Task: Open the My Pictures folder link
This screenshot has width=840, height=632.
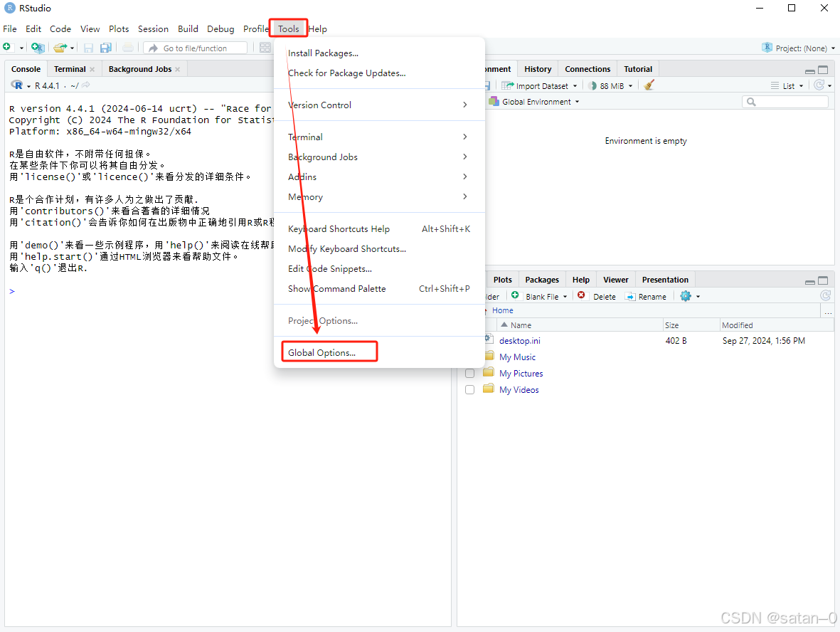Action: (521, 373)
